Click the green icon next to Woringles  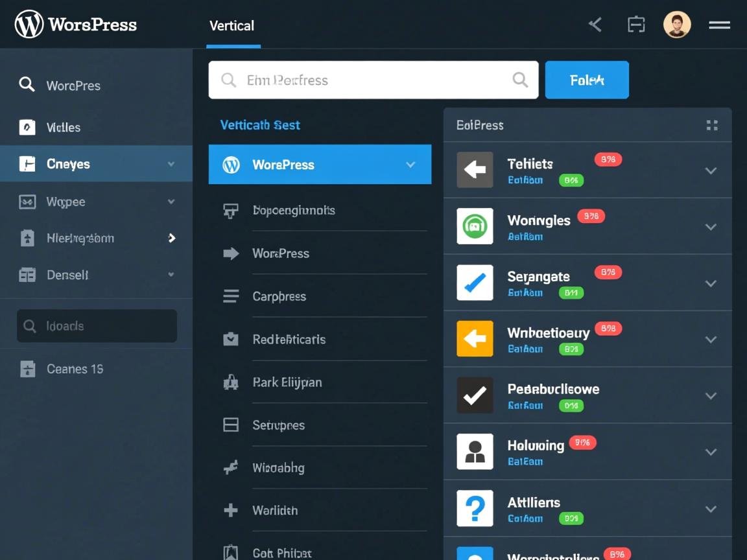(x=475, y=226)
